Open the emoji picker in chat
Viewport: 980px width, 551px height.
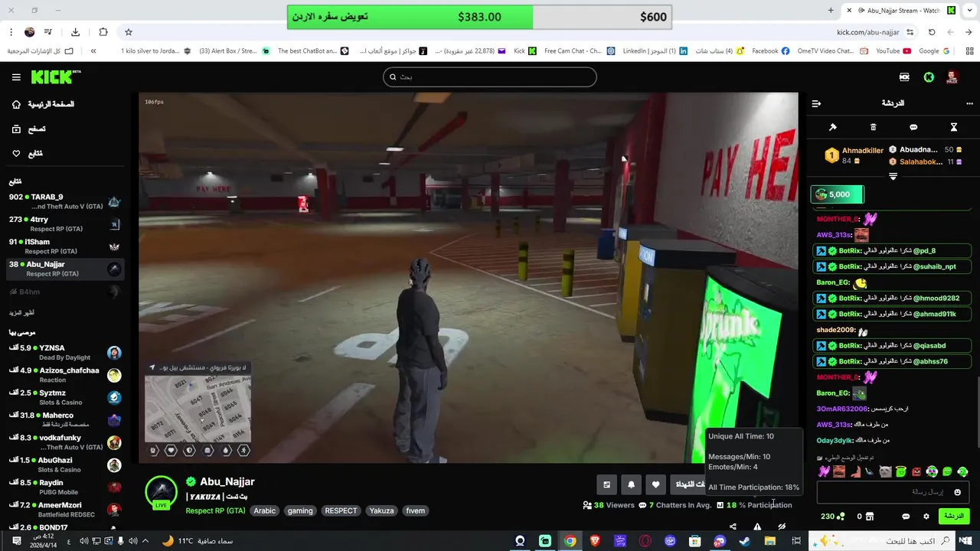(x=957, y=492)
